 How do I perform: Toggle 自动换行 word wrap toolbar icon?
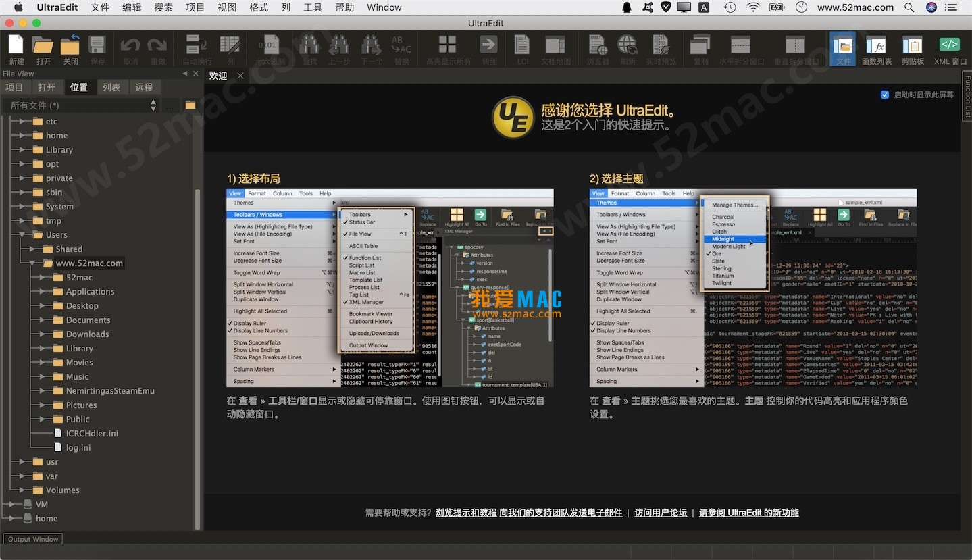tap(197, 45)
